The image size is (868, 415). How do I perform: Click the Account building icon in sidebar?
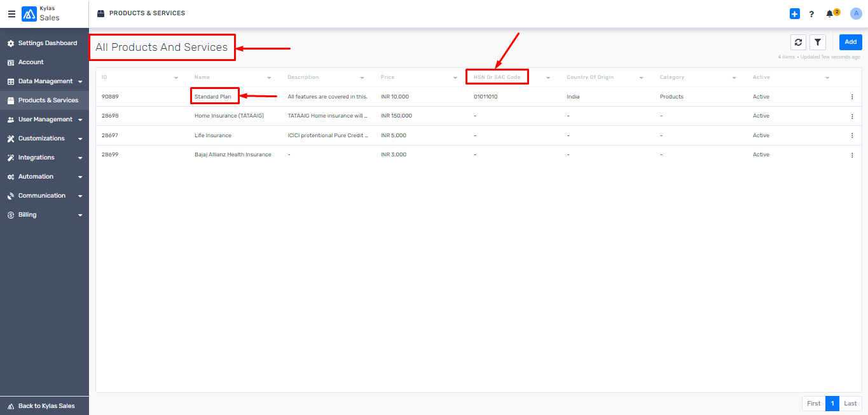[11, 62]
